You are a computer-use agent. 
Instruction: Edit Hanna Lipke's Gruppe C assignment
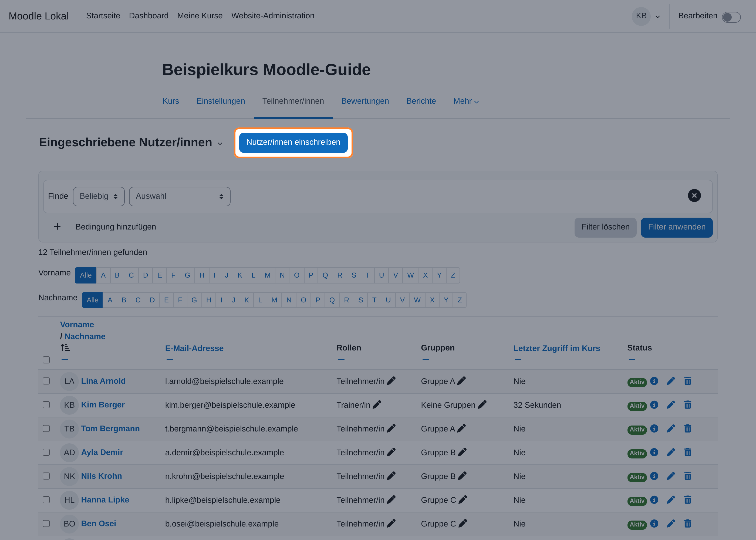[x=463, y=500]
